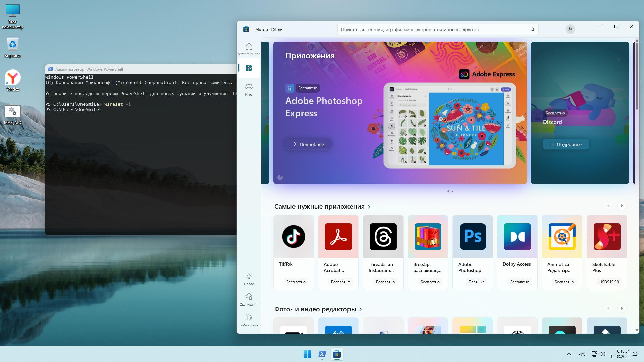Open the Library (Библиотека) icon

click(249, 320)
